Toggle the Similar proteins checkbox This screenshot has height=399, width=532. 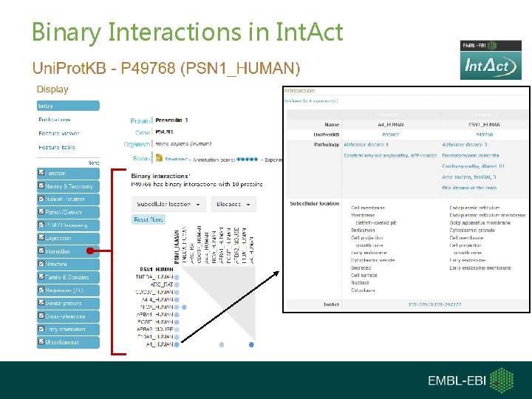(41, 303)
